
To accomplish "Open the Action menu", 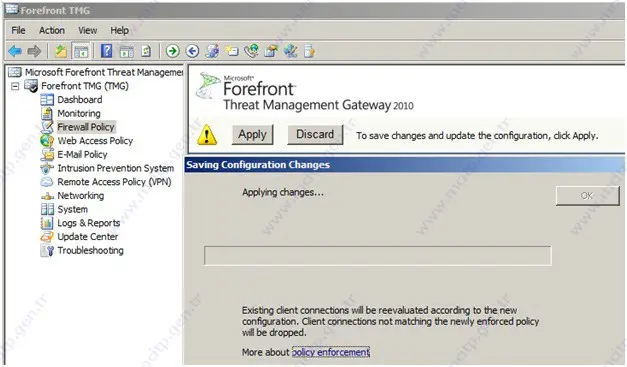I will (52, 30).
